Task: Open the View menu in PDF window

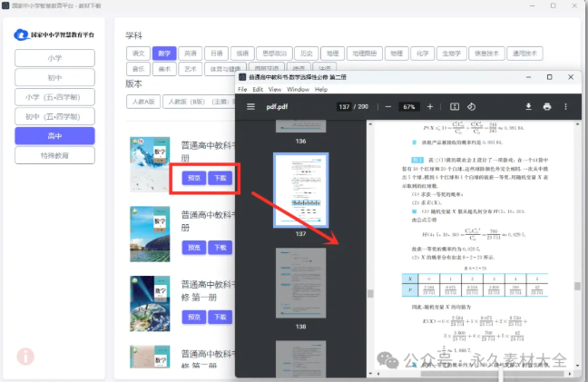Action: point(275,89)
